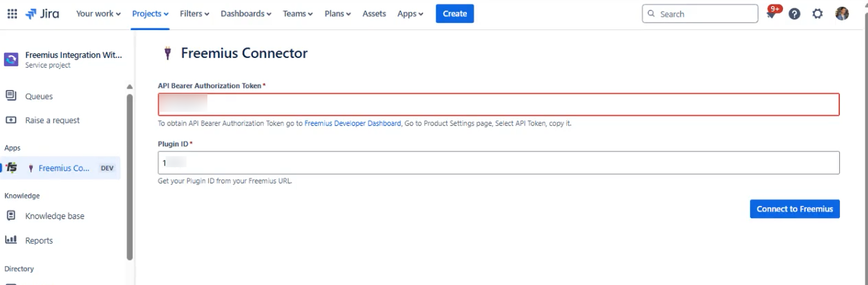The width and height of the screenshot is (868, 285).
Task: Open the notifications bell icon
Action: [x=771, y=14]
